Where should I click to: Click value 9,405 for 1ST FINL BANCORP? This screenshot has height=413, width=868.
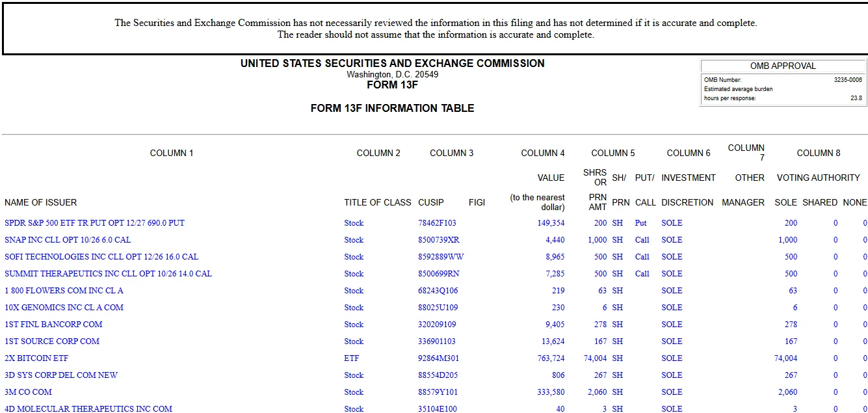click(x=555, y=325)
